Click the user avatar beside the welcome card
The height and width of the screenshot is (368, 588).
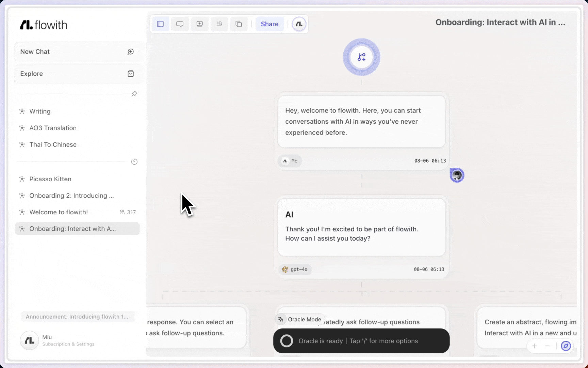[457, 175]
